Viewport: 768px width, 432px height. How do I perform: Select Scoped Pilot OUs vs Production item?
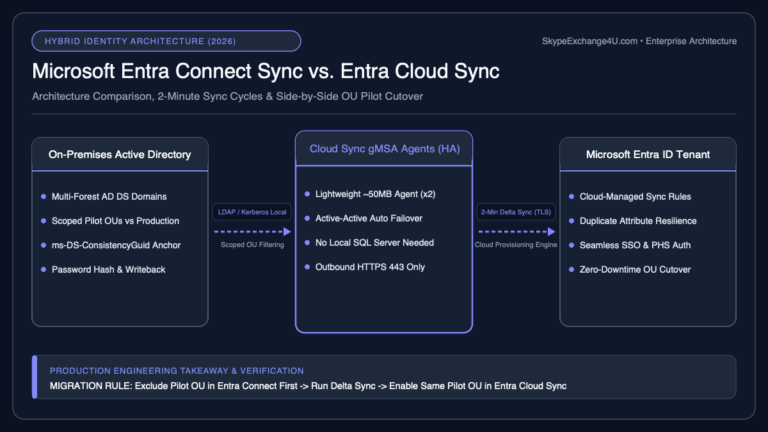click(x=115, y=221)
